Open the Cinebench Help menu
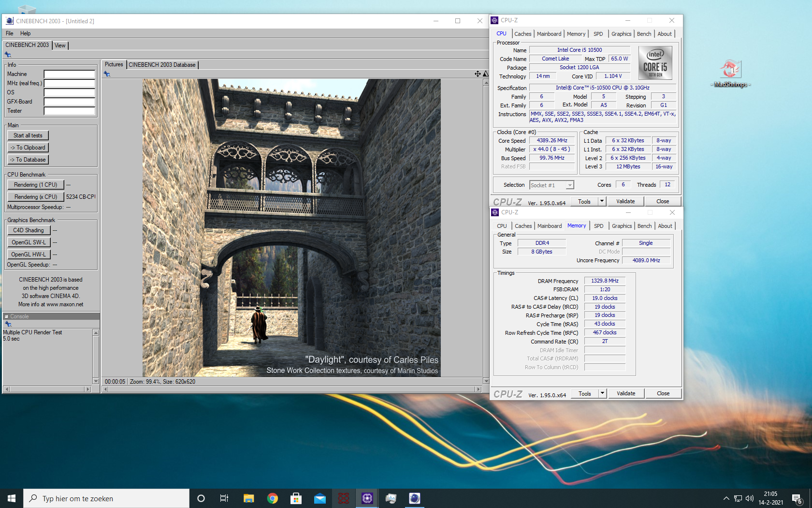The width and height of the screenshot is (812, 508). click(26, 33)
